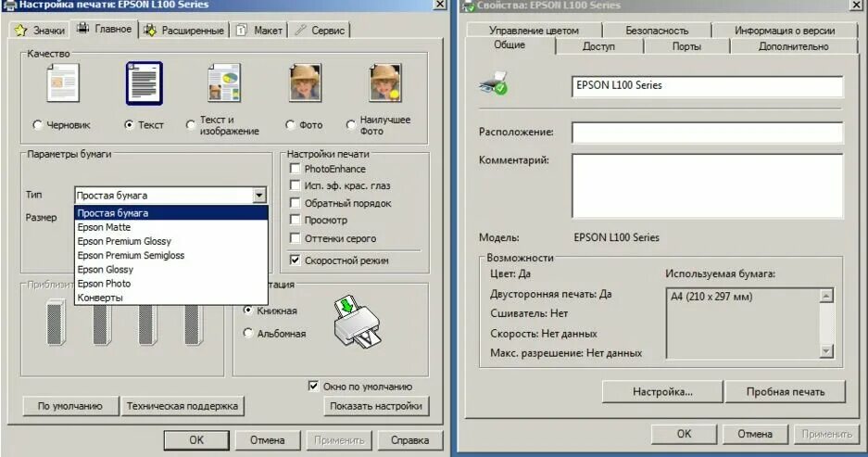The height and width of the screenshot is (457, 868).
Task: Select Книжная orientation
Action: 248,311
